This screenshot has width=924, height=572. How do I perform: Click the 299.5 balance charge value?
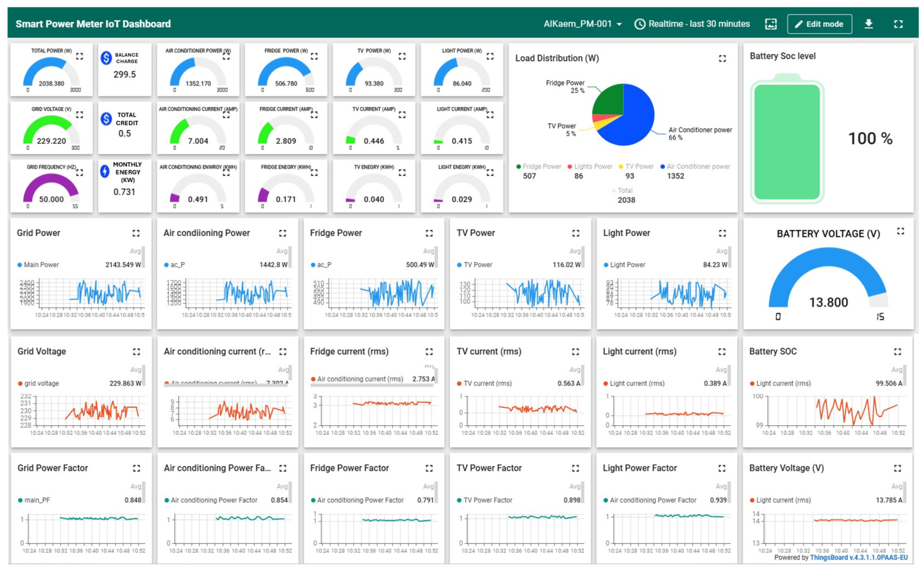point(125,75)
